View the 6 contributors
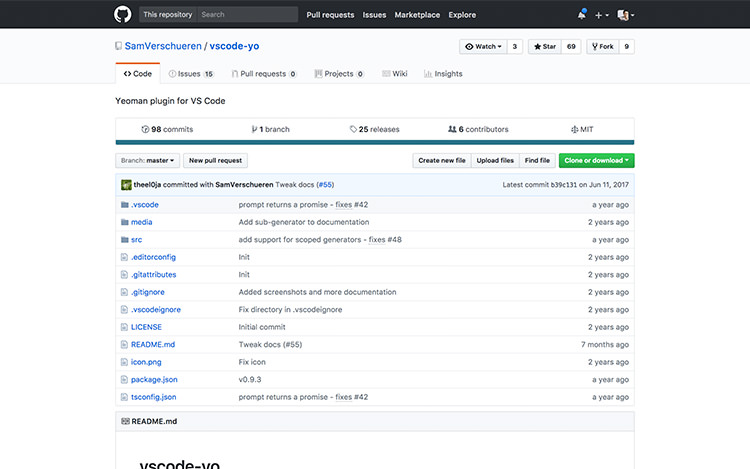The height and width of the screenshot is (469, 750). point(478,129)
